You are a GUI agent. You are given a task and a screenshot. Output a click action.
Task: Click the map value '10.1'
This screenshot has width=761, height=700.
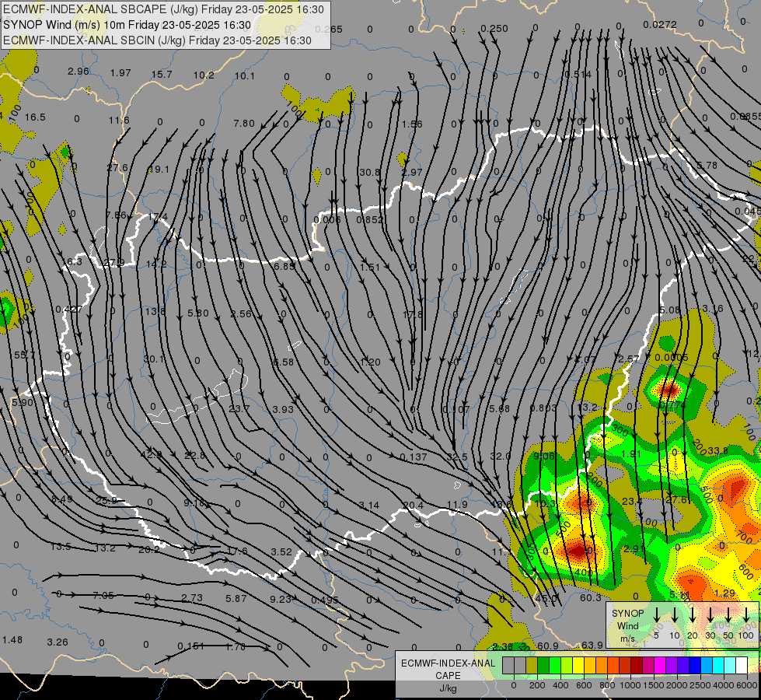(245, 75)
